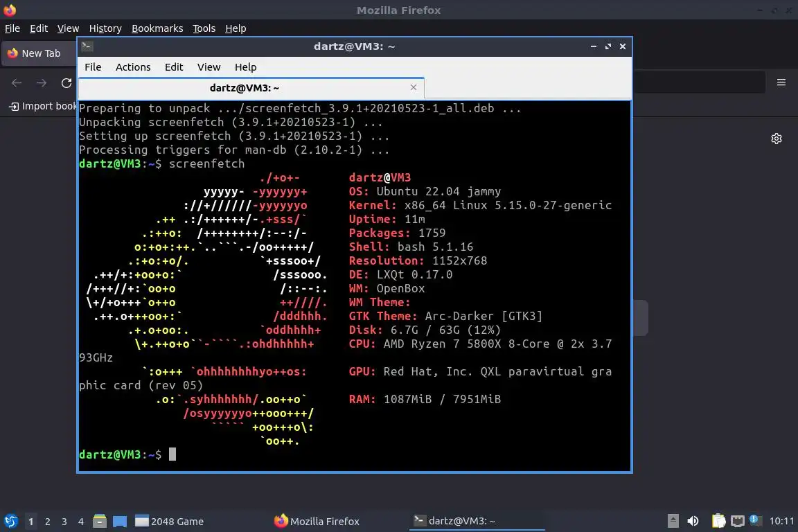
Task: Click Import bookmarks in Firefox toolbar
Action: [x=43, y=106]
